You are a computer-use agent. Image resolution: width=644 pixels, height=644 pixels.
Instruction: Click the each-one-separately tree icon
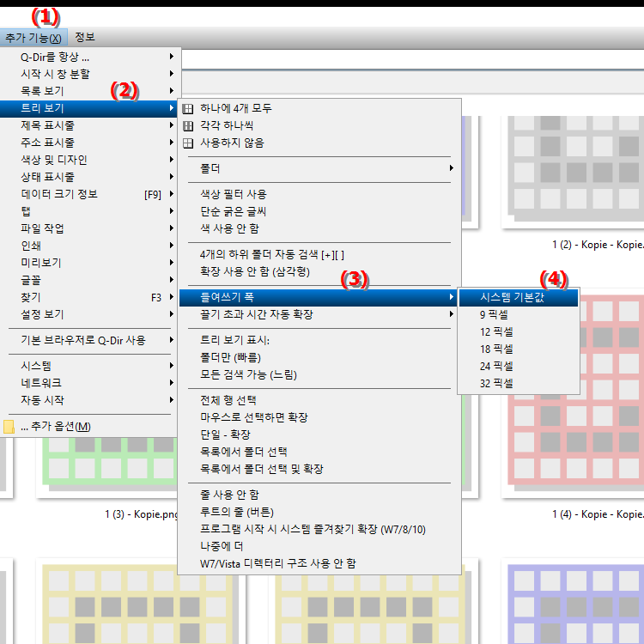pos(188,126)
